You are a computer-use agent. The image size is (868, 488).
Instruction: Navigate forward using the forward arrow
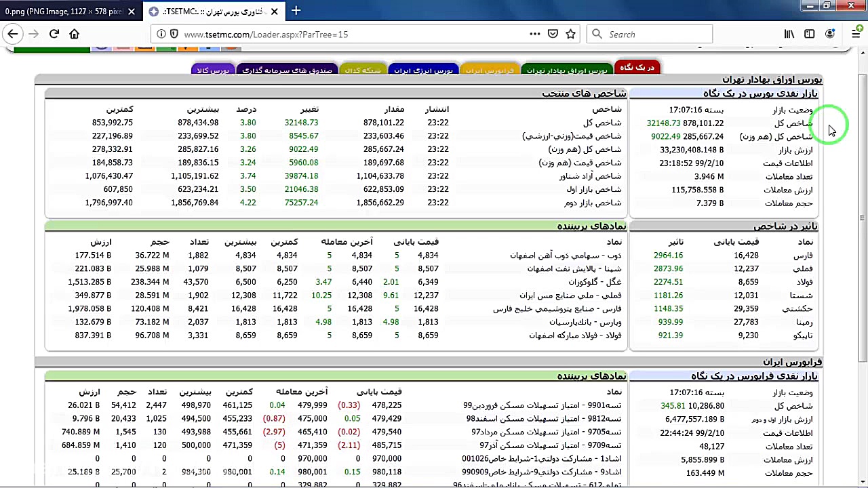tap(33, 34)
